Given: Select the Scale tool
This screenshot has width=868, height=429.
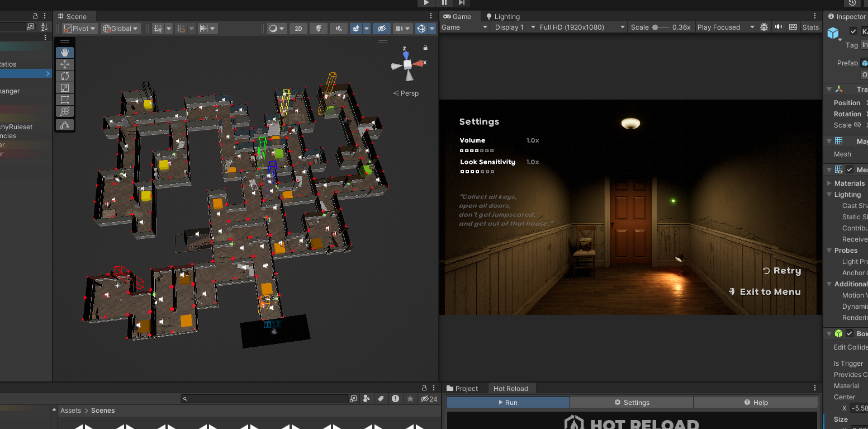Looking at the screenshot, I should click(x=65, y=88).
